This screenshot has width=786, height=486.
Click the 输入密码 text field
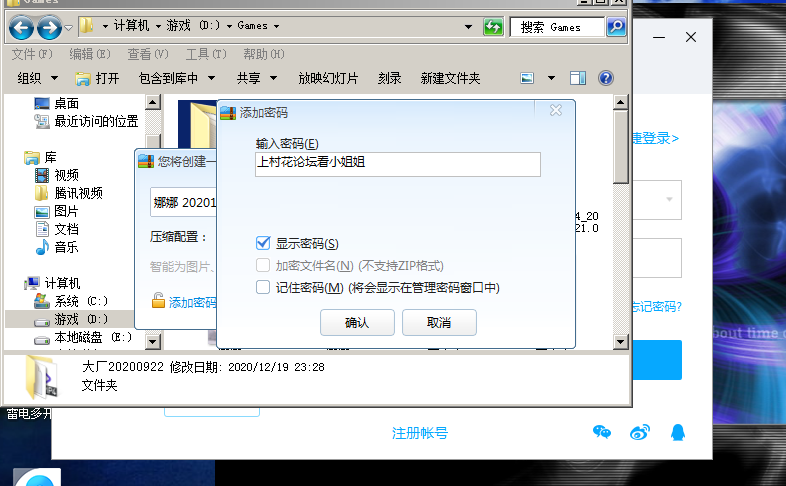[397, 165]
